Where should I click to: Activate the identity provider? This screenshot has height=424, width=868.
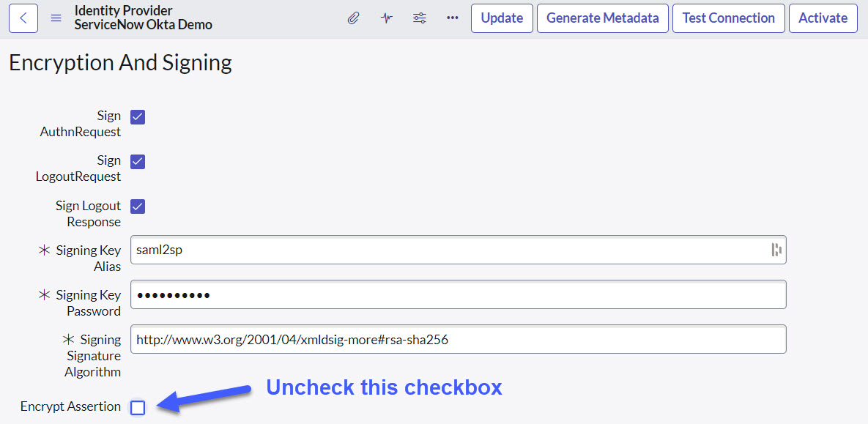(x=823, y=18)
